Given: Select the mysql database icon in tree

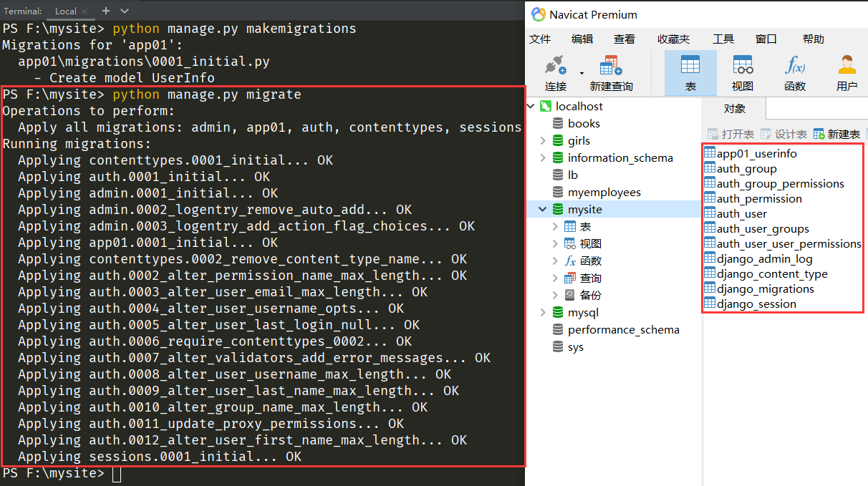Looking at the screenshot, I should [558, 313].
